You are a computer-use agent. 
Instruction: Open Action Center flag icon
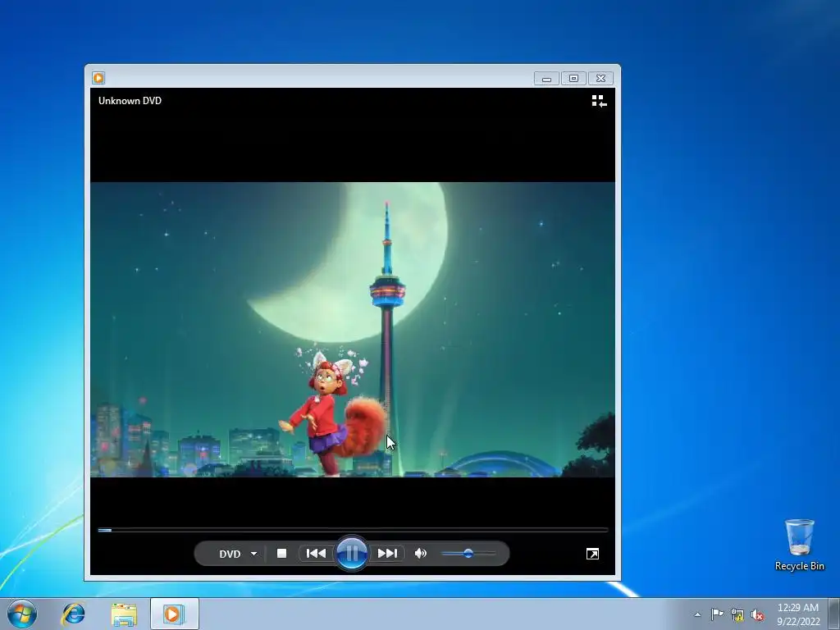click(x=717, y=614)
